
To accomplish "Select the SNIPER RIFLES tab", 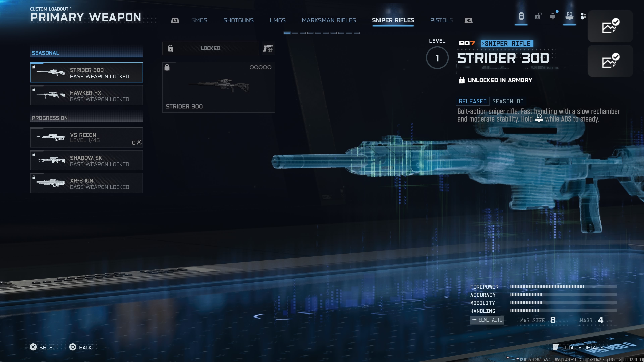I will (x=393, y=20).
